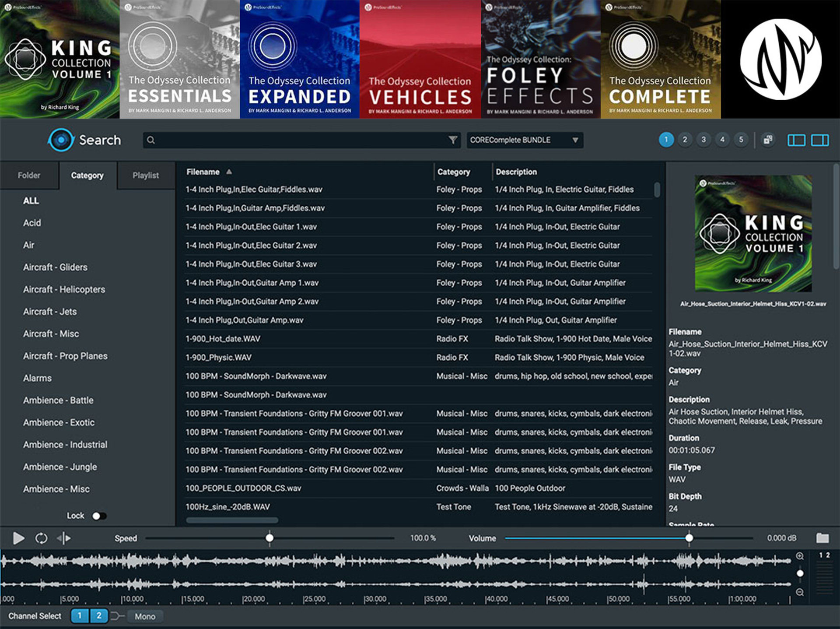Select the Ambience - Battle category
The width and height of the screenshot is (840, 629).
[58, 400]
